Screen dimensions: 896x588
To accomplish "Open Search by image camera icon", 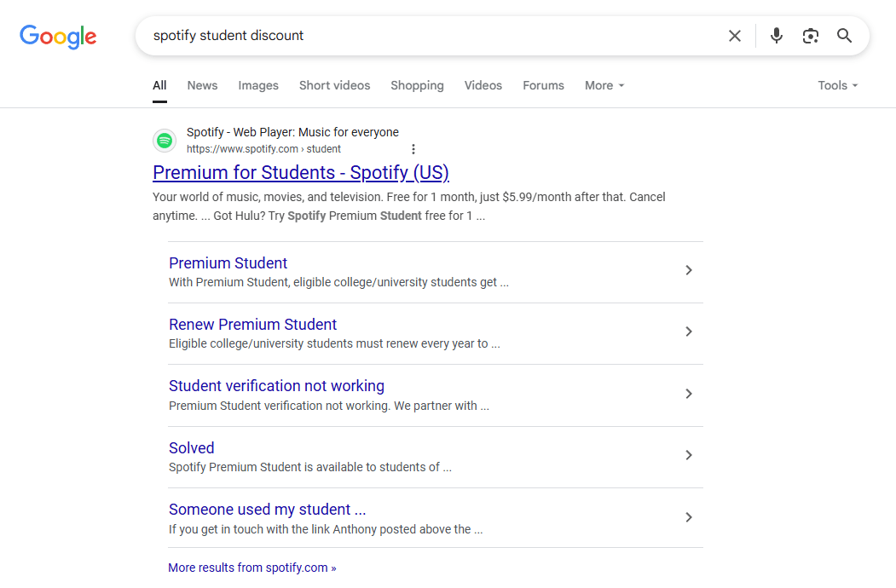I will pyautogui.click(x=810, y=36).
